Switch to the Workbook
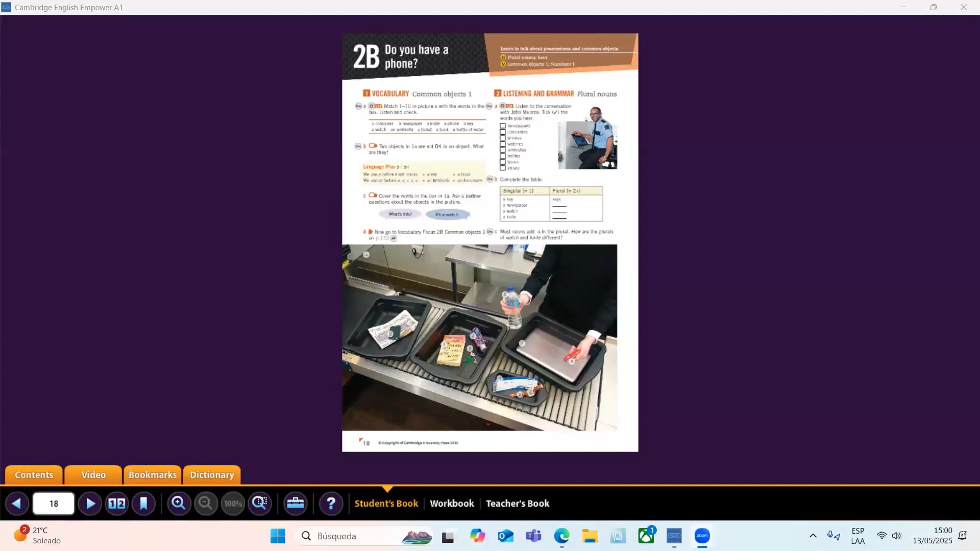The width and height of the screenshot is (980, 551). click(x=451, y=504)
